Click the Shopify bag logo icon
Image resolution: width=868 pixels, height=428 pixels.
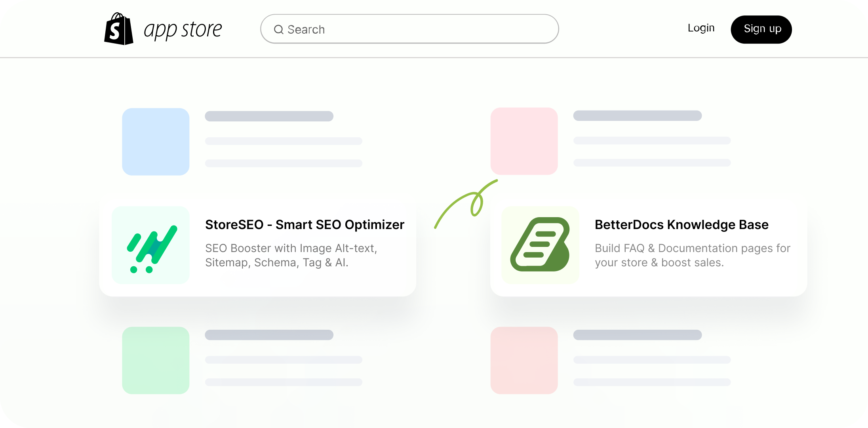click(x=118, y=29)
